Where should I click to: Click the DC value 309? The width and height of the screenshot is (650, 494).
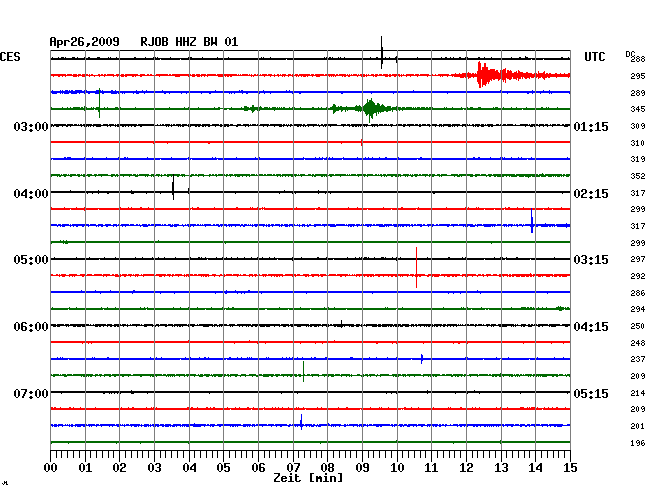click(638, 126)
